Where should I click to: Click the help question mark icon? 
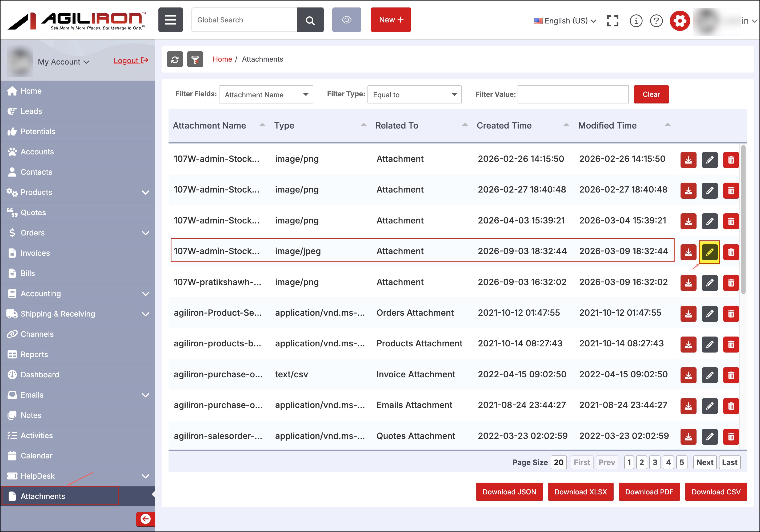[x=656, y=21]
